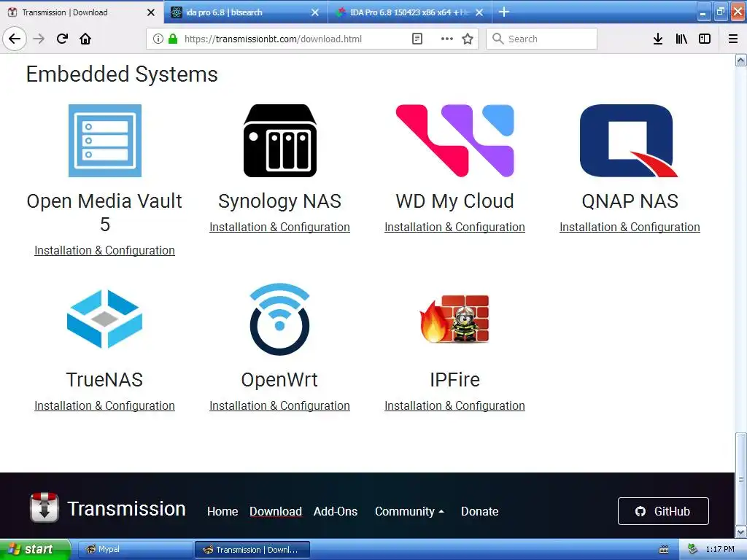Open Synology NAS Installation & Configuration link

pos(279,227)
